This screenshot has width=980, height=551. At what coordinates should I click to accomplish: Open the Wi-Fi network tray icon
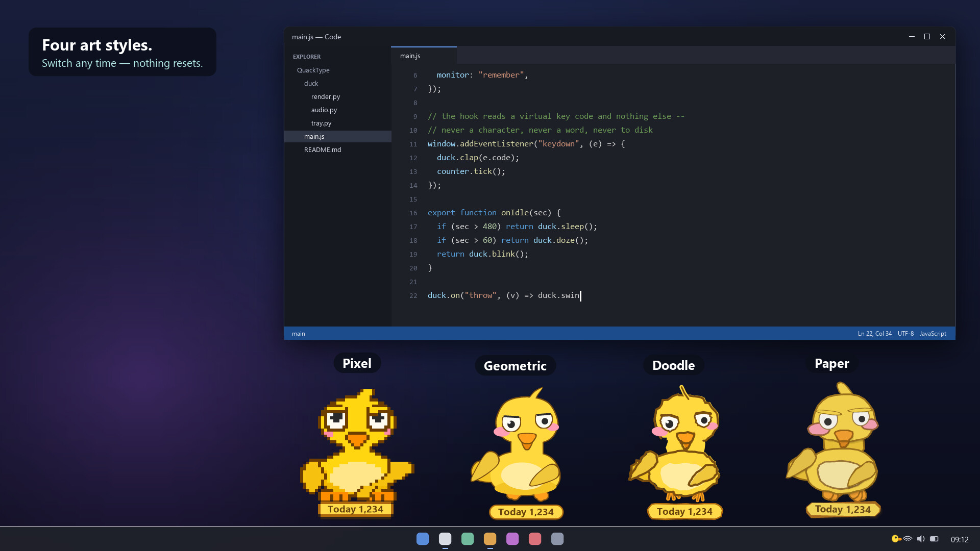tap(908, 539)
